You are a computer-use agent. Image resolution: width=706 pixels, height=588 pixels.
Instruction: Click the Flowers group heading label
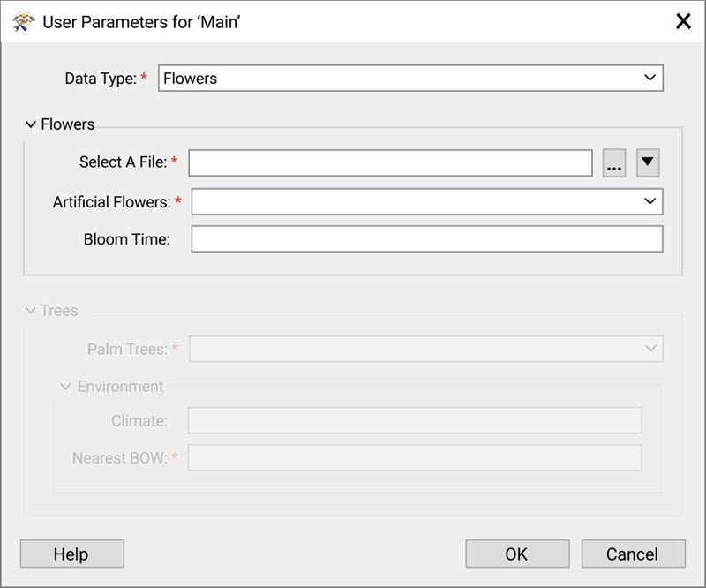click(x=68, y=124)
